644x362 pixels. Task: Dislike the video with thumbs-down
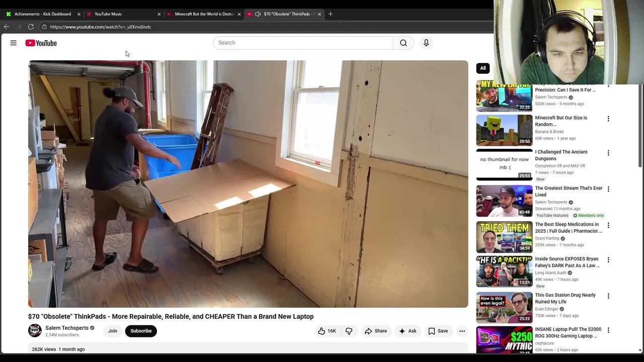(x=349, y=331)
